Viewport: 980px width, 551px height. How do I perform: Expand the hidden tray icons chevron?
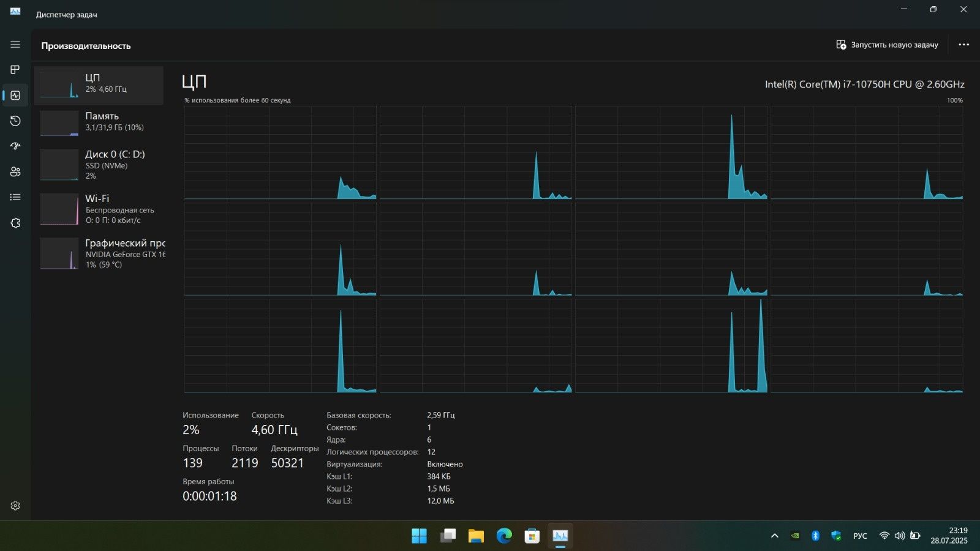click(x=774, y=536)
